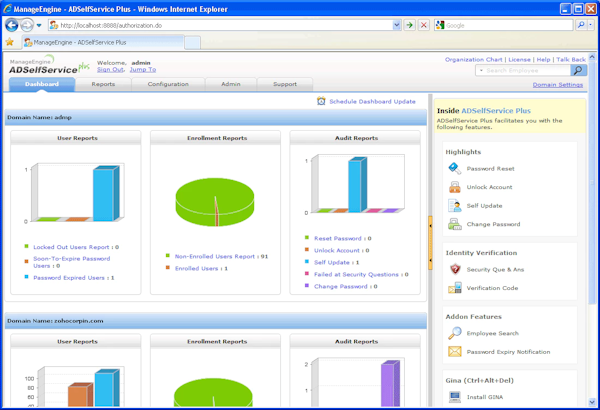Open the Configuration tab

pyautogui.click(x=168, y=84)
